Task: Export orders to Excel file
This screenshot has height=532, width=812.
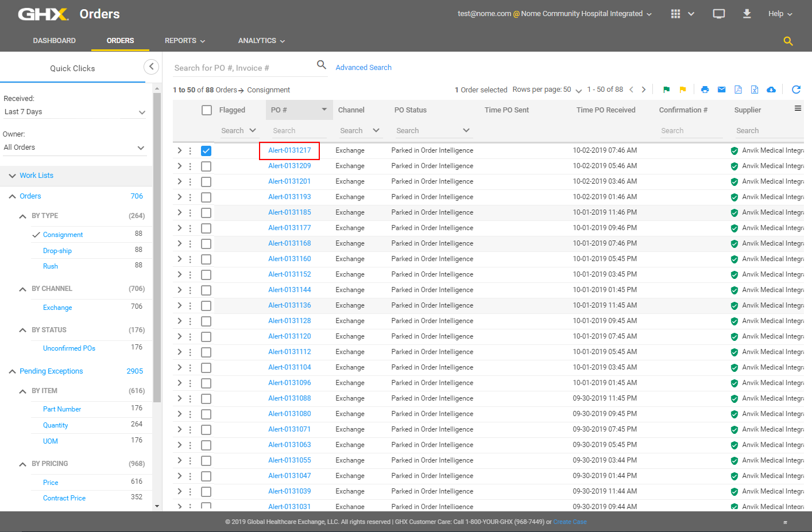Action: coord(755,90)
